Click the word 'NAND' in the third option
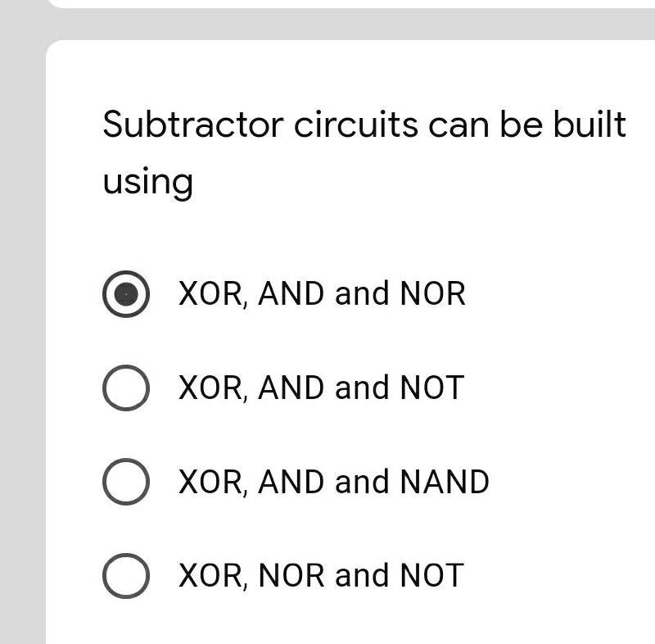This screenshot has width=655, height=644. tap(445, 482)
